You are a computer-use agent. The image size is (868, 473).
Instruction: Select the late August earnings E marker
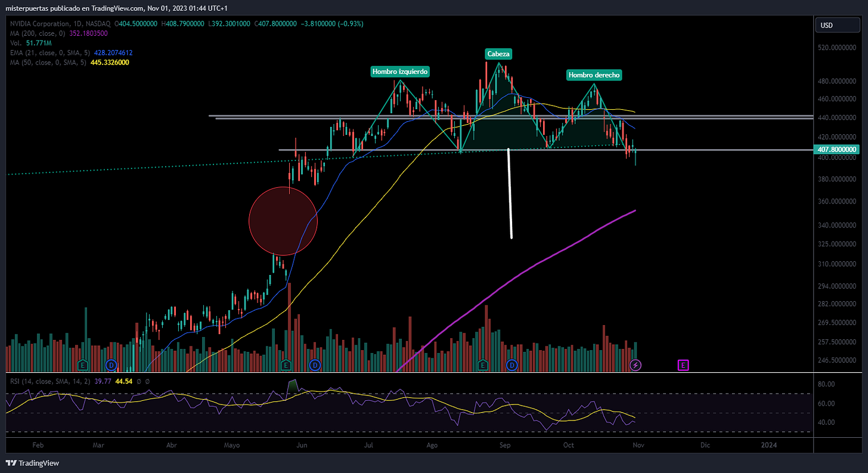point(483,364)
